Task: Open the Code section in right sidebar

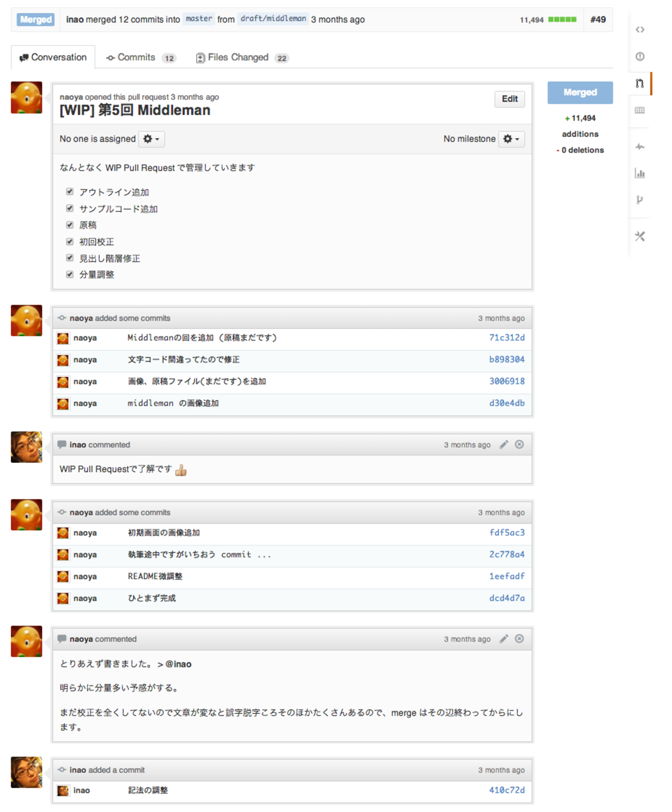Action: [x=640, y=29]
